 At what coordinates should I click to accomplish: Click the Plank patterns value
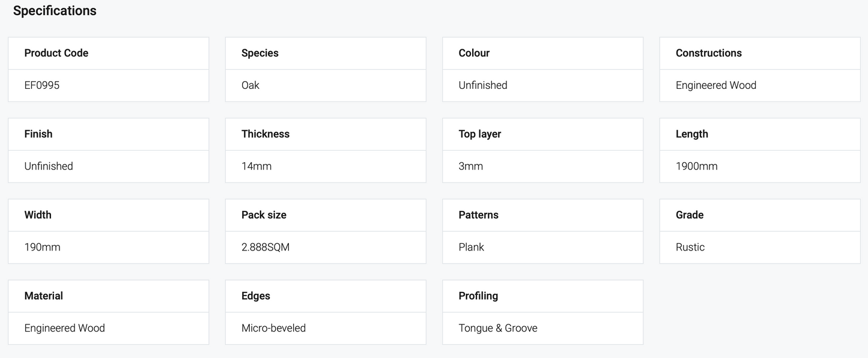(x=472, y=247)
